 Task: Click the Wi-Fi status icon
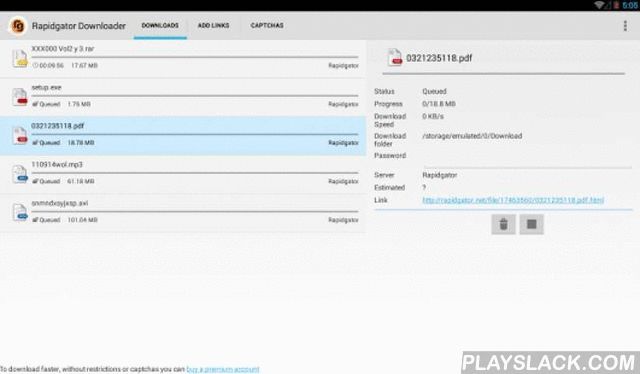pyautogui.click(x=600, y=5)
